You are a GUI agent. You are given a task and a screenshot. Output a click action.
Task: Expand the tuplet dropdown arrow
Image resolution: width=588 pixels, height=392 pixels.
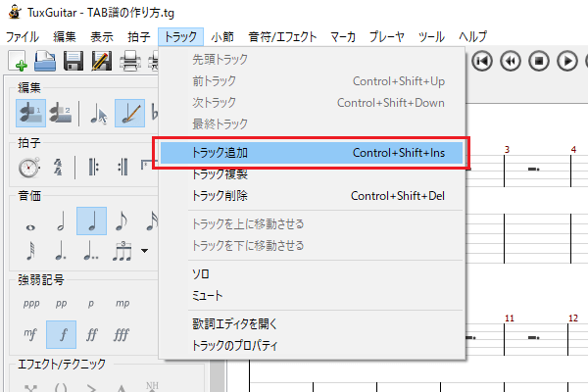(145, 251)
